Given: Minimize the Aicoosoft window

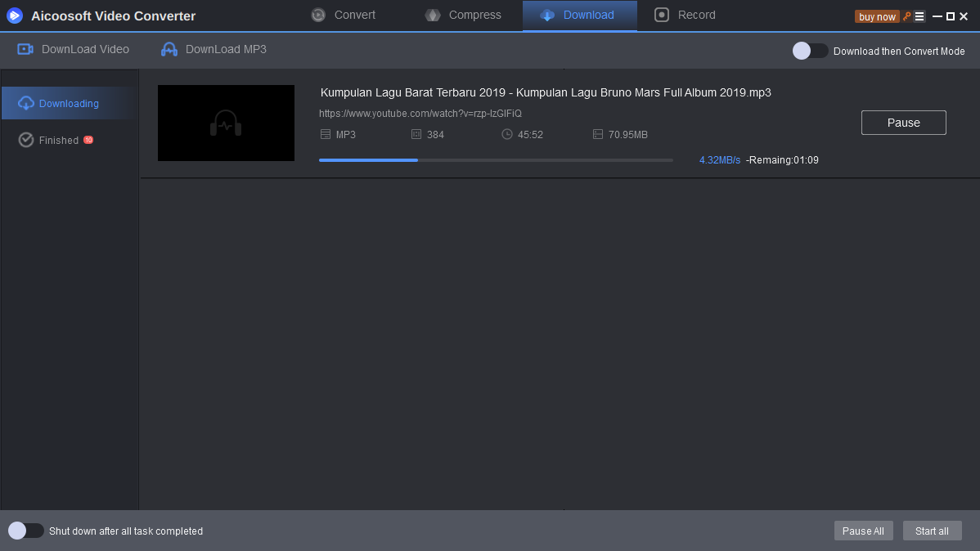Looking at the screenshot, I should (x=937, y=16).
